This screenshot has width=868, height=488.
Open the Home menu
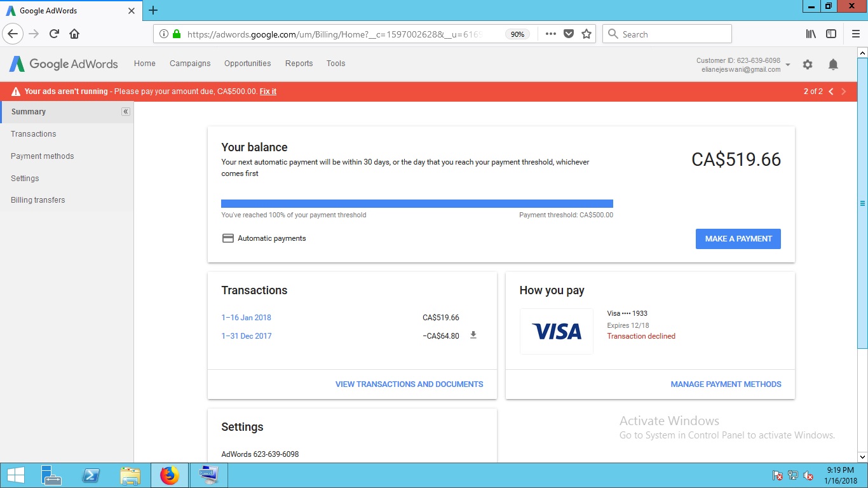tap(145, 64)
